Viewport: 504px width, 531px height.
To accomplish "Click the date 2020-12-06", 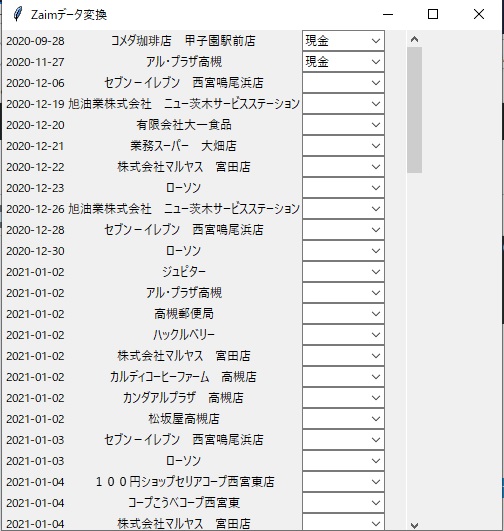I will pos(35,83).
